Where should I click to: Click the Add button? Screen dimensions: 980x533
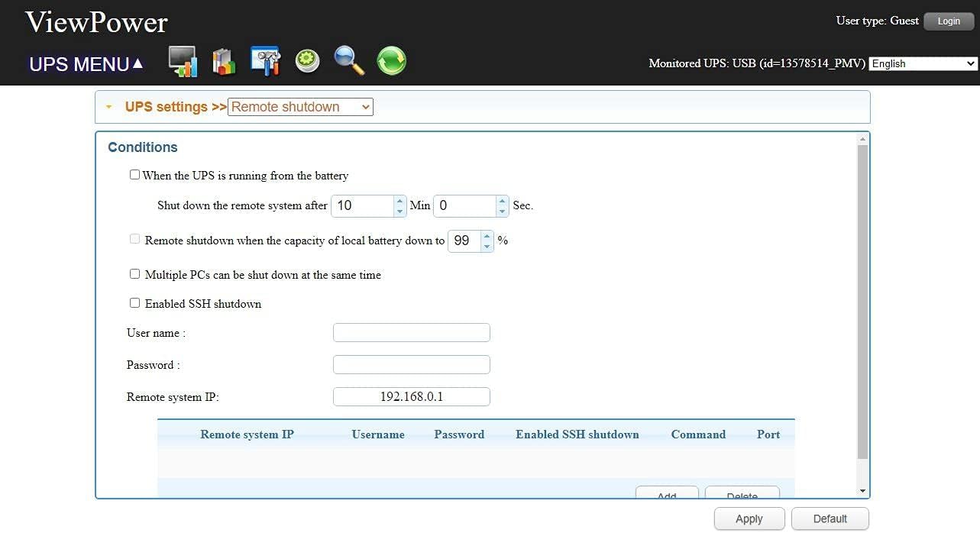(x=667, y=493)
